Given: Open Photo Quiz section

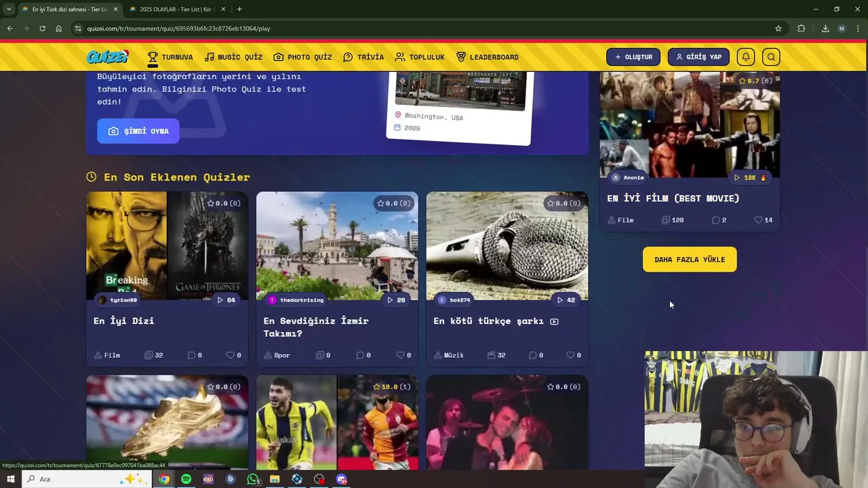Looking at the screenshot, I should [302, 57].
